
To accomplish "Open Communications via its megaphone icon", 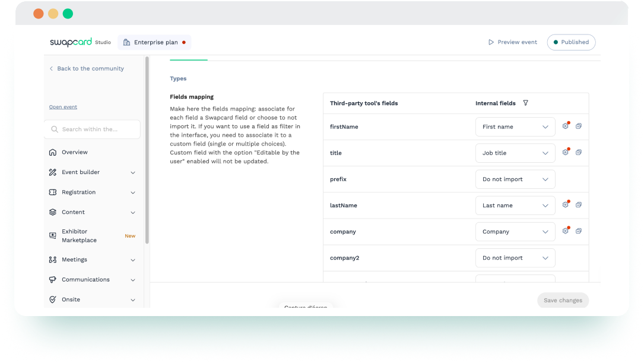I will [53, 279].
